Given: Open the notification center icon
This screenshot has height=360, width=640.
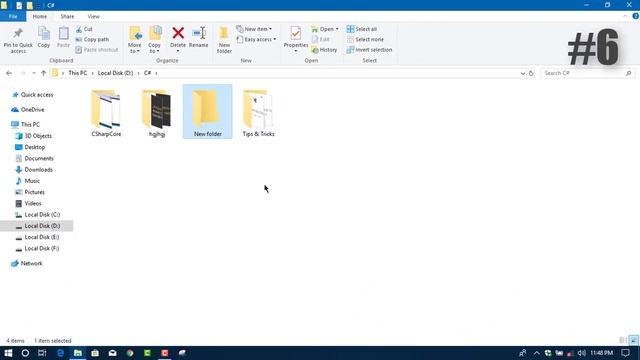Looking at the screenshot, I should [x=625, y=353].
